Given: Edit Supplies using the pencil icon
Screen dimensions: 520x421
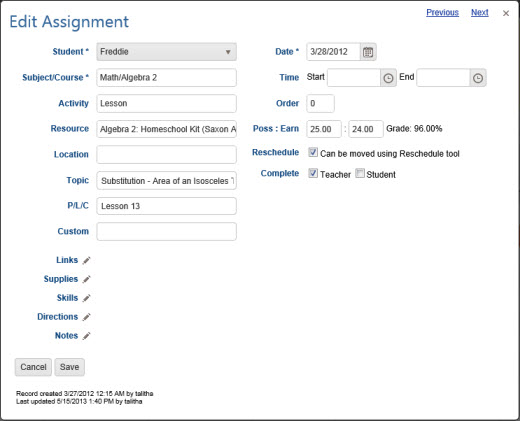Looking at the screenshot, I should tap(86, 279).
